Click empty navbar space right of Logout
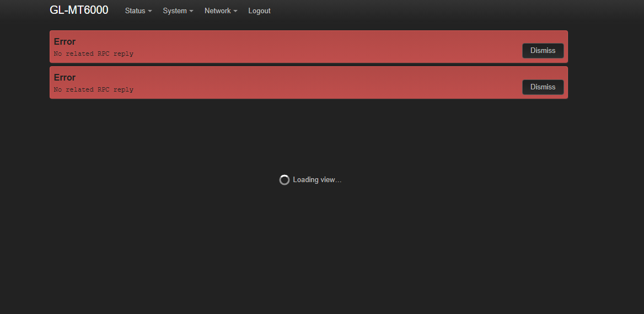This screenshot has width=644, height=314. point(441,11)
